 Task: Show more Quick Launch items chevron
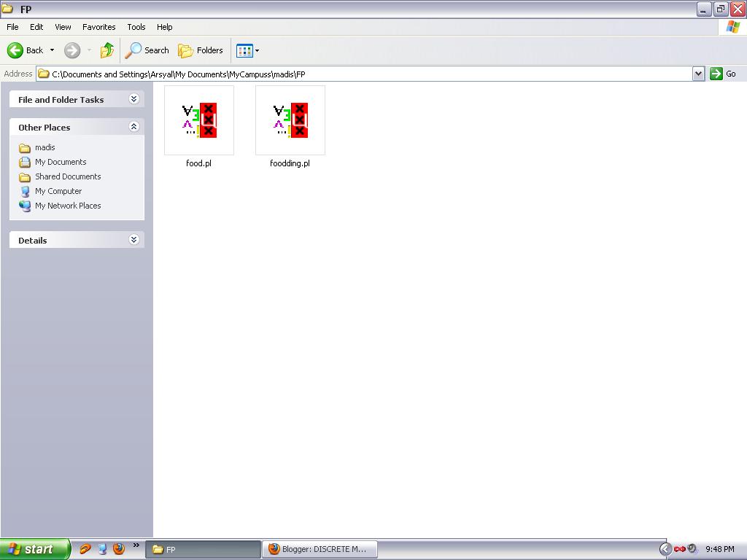coord(136,545)
